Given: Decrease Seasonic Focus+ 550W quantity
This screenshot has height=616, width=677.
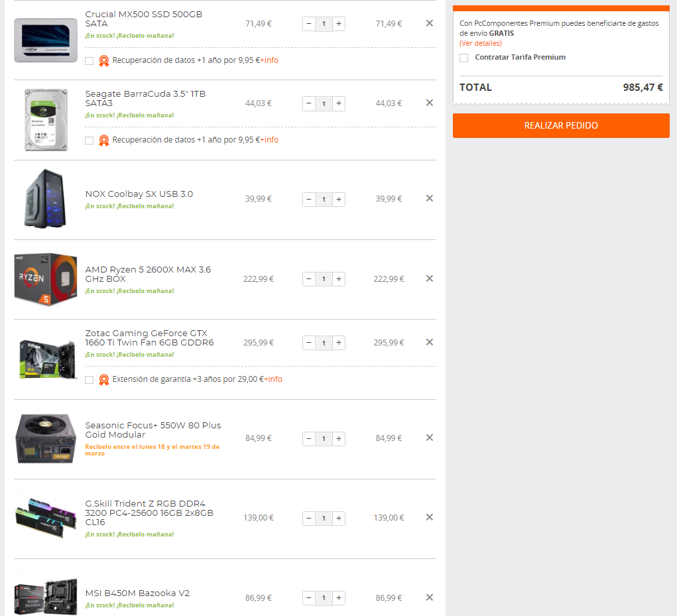Looking at the screenshot, I should coord(309,438).
